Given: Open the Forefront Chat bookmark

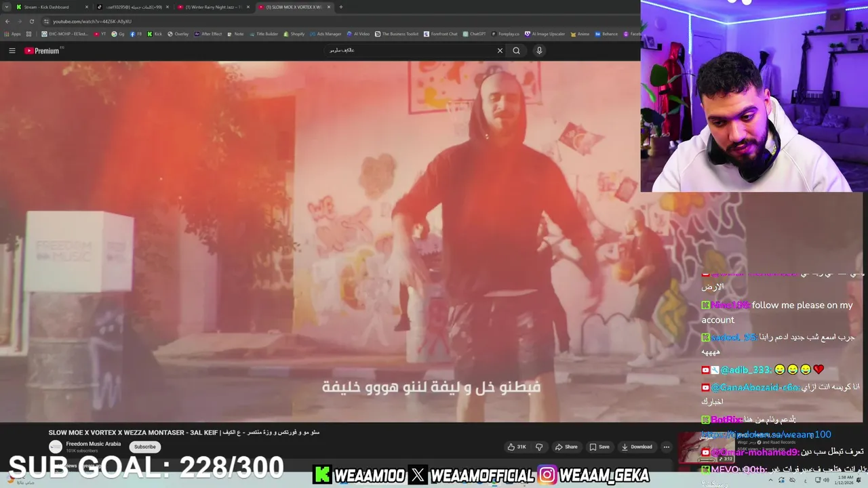Looking at the screenshot, I should coord(441,34).
